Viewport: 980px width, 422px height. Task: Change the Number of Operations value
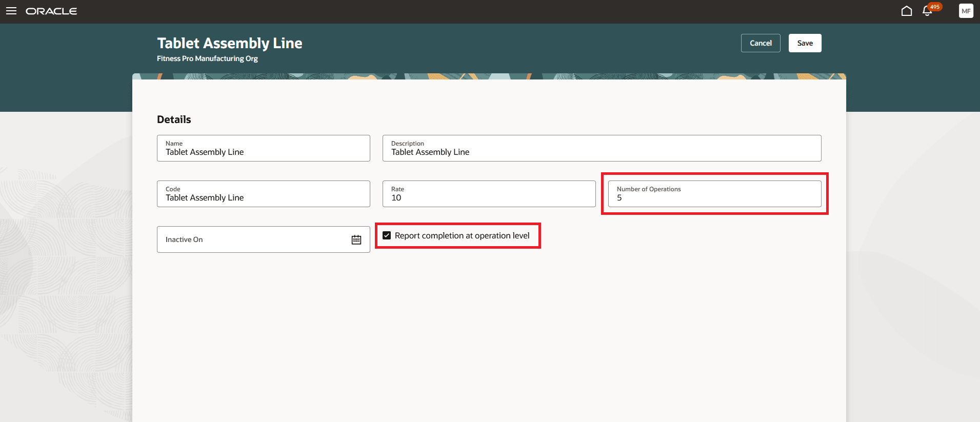(x=715, y=194)
